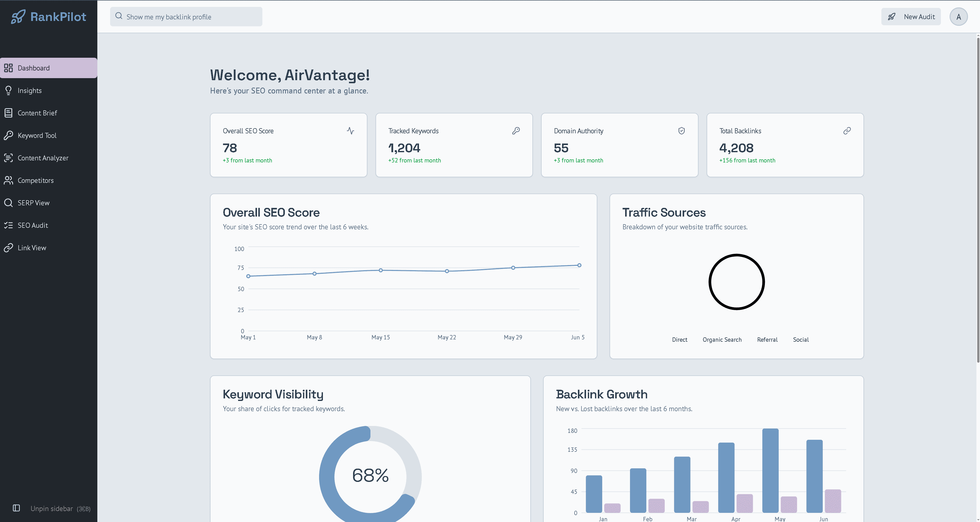Click the Tracked Keywords value 1,204

(x=404, y=148)
